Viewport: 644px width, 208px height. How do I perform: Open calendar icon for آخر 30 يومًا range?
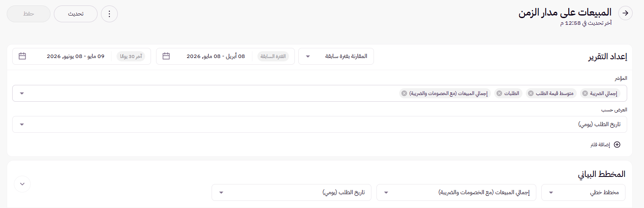22,56
